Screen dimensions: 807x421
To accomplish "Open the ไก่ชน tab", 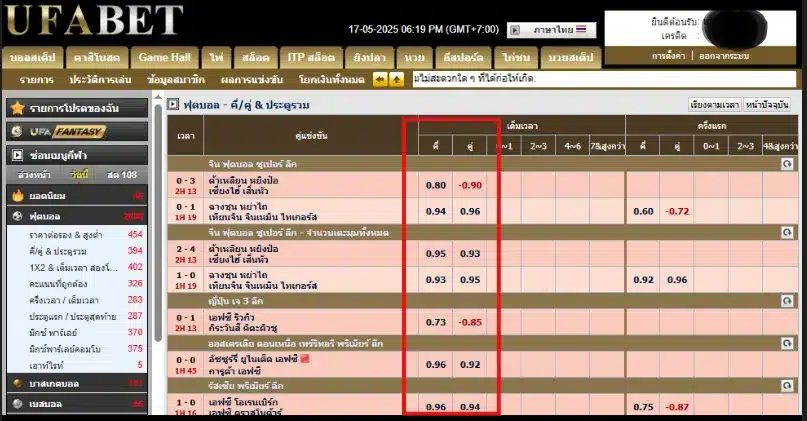I will click(516, 58).
